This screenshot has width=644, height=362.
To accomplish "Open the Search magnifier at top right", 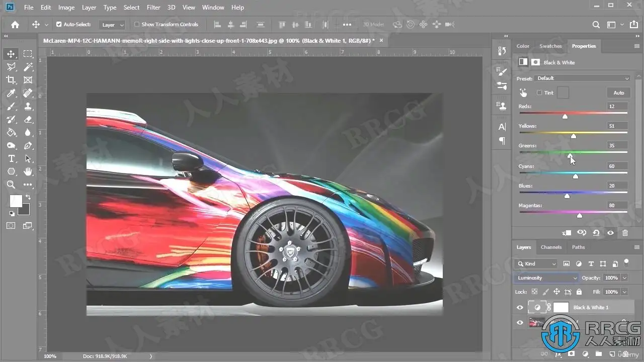I will point(596,24).
